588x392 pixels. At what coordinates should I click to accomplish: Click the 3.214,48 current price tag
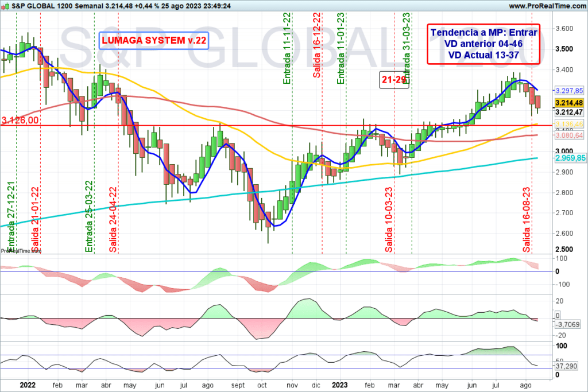click(x=569, y=103)
